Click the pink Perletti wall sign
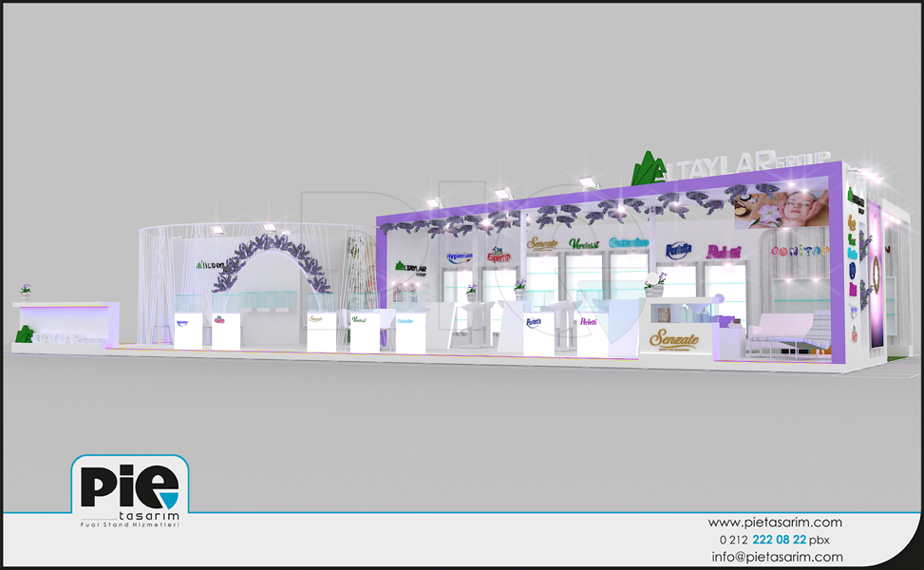 click(724, 252)
